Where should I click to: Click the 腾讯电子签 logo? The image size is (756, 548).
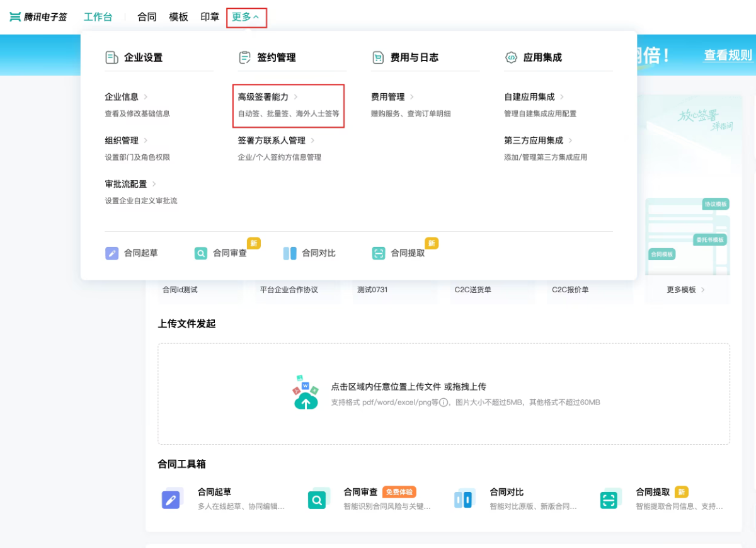point(38,16)
